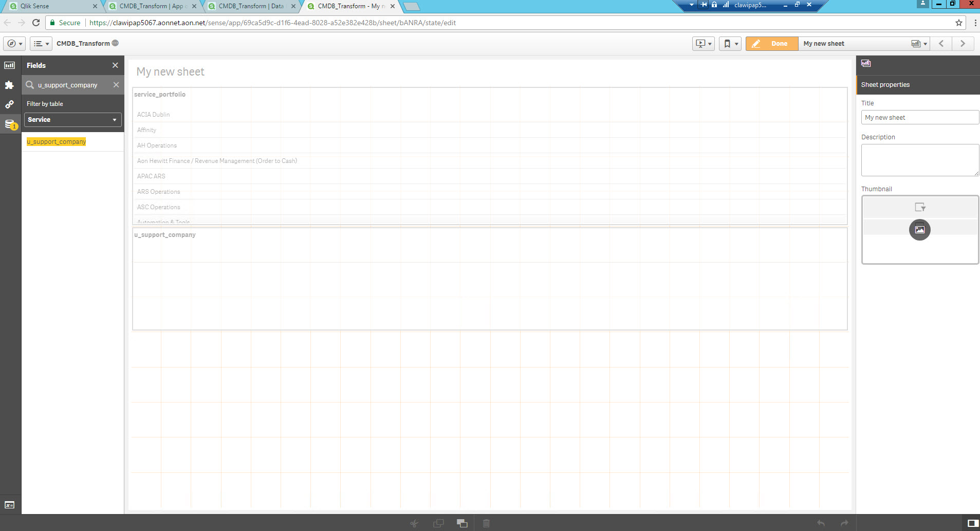This screenshot has width=980, height=531.
Task: Click the delete trash icon
Action: pyautogui.click(x=486, y=523)
